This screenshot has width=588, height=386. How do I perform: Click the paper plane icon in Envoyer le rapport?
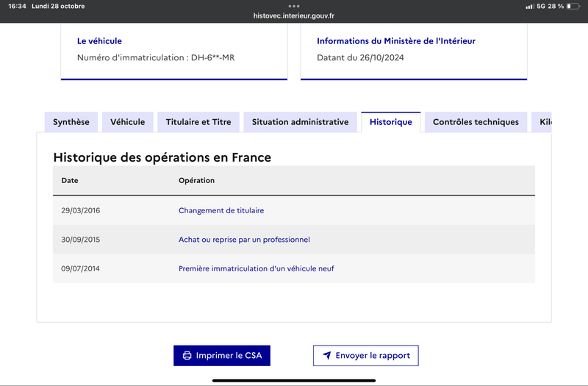[x=326, y=355]
